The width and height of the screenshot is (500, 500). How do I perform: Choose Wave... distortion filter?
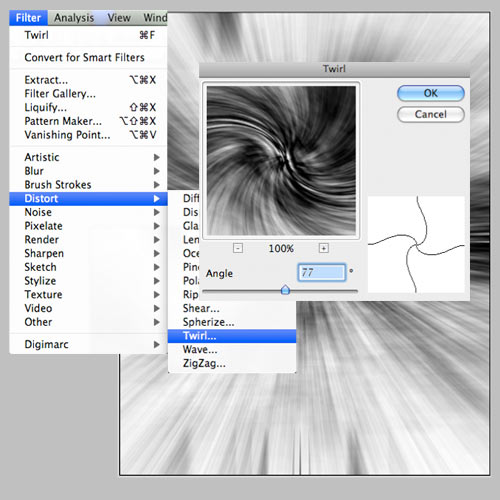click(x=232, y=349)
